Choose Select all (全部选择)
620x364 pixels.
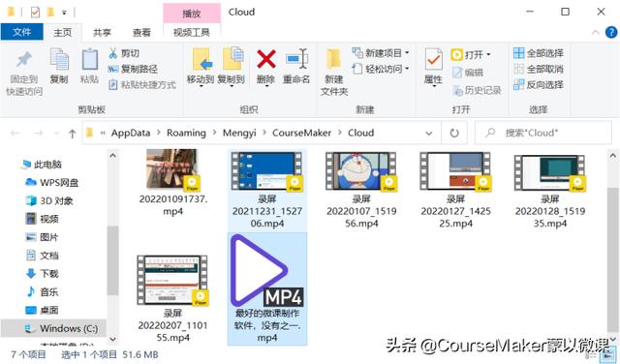[x=539, y=53]
